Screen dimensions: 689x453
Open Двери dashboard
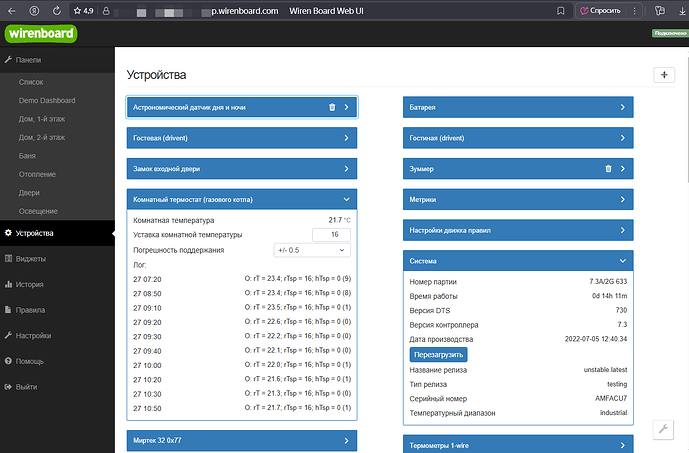coord(29,193)
